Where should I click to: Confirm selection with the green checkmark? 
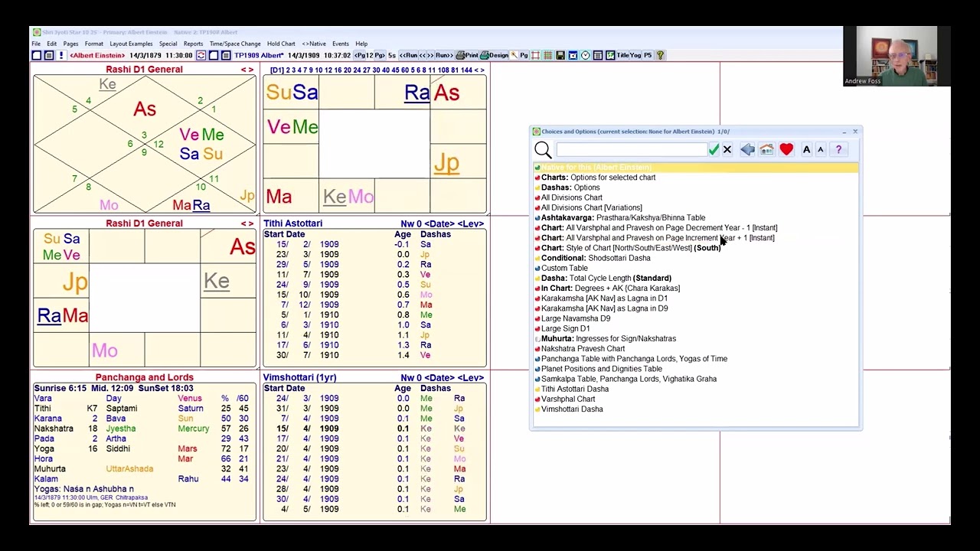click(714, 150)
